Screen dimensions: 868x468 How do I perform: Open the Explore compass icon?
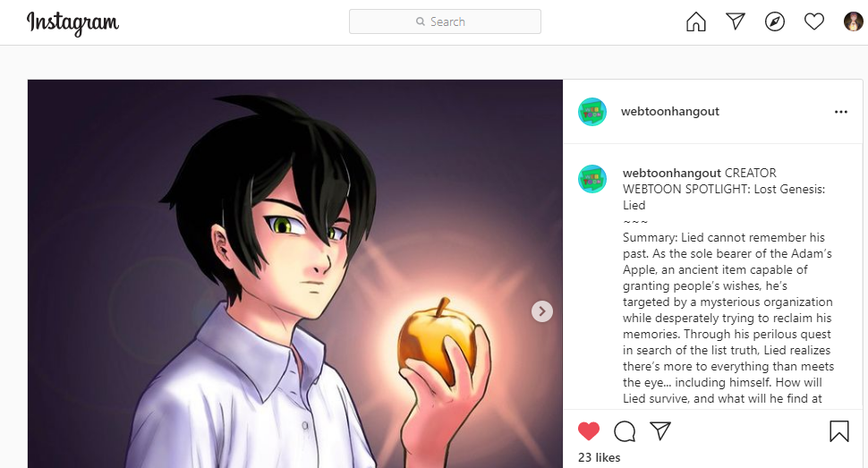774,21
